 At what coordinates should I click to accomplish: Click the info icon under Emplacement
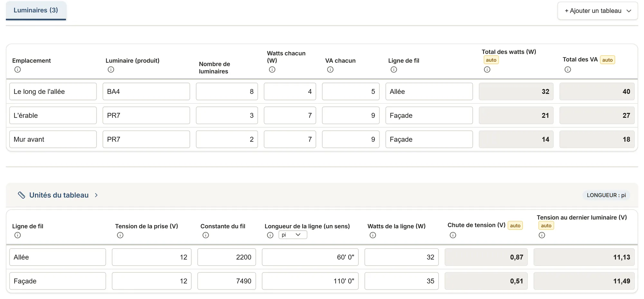tap(18, 69)
